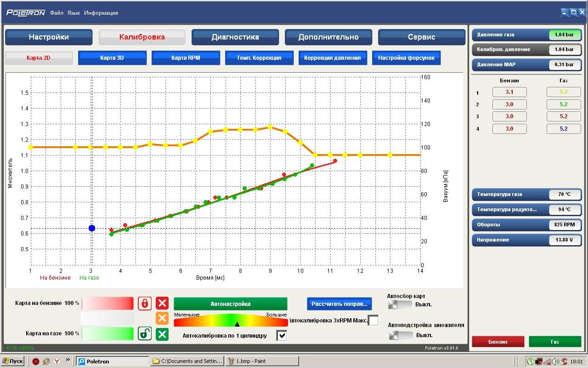588x368 pixels.
Task: Click cylinder 1 gas value 5.3
Action: [564, 92]
